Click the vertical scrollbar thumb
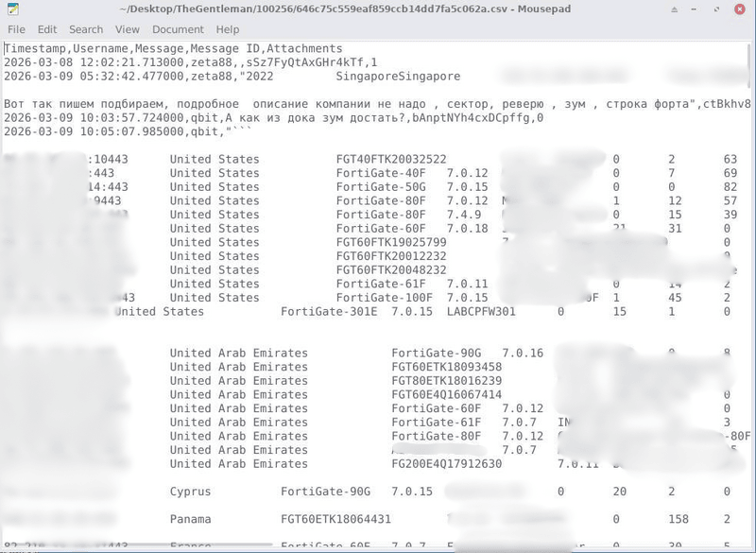This screenshot has width=756, height=553. [748, 65]
